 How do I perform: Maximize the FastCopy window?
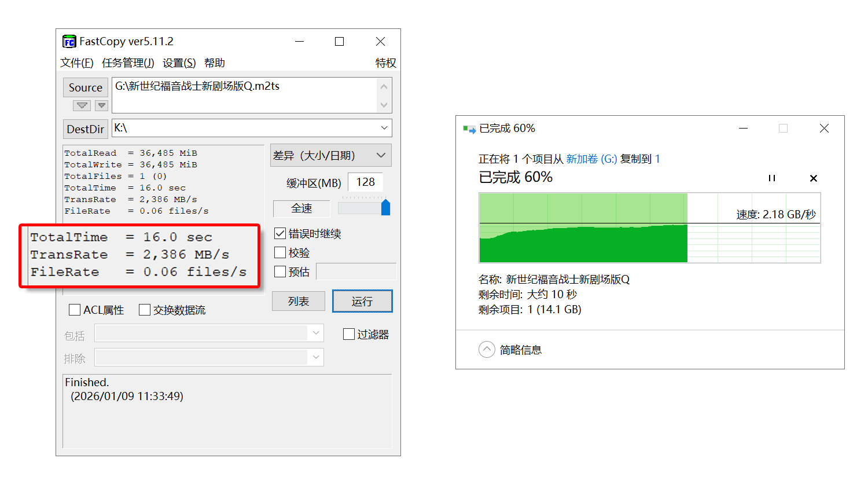click(x=340, y=41)
